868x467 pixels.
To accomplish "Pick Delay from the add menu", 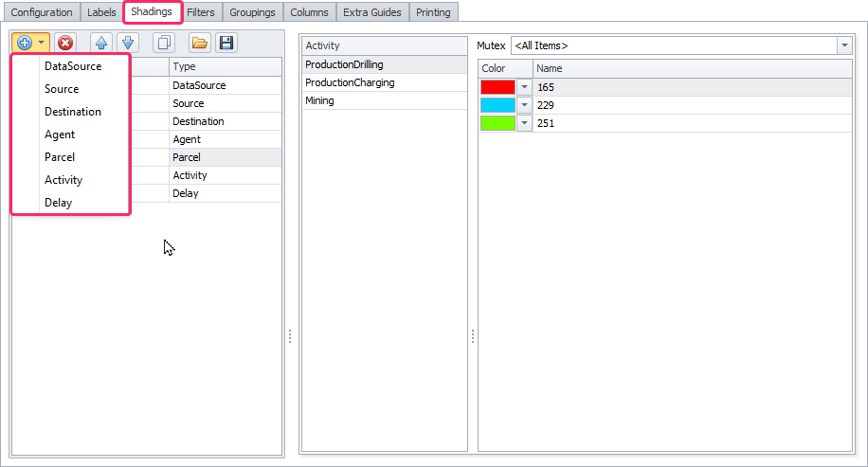I will pyautogui.click(x=58, y=203).
